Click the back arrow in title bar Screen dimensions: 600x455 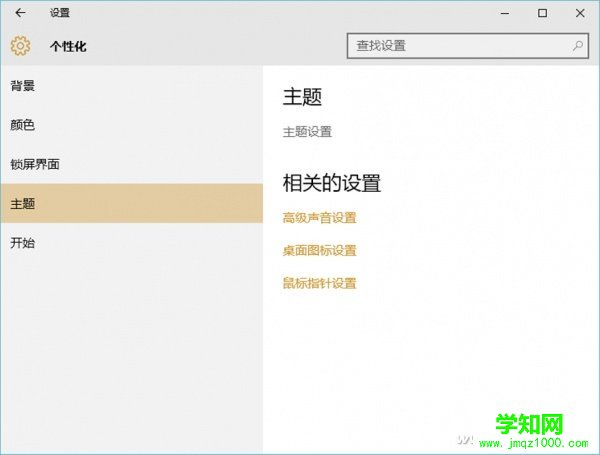pyautogui.click(x=20, y=13)
